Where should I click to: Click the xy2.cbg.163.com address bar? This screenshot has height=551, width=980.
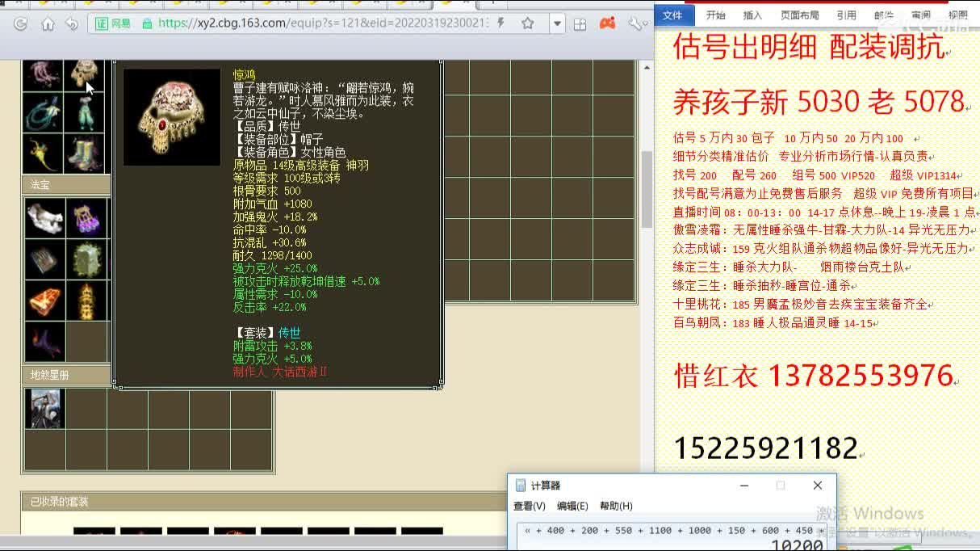pyautogui.click(x=323, y=23)
